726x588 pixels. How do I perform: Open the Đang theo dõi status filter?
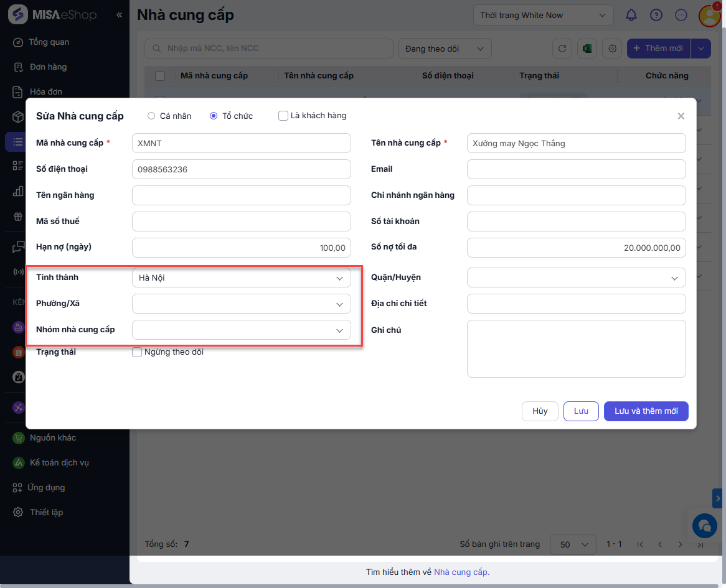[x=445, y=49]
